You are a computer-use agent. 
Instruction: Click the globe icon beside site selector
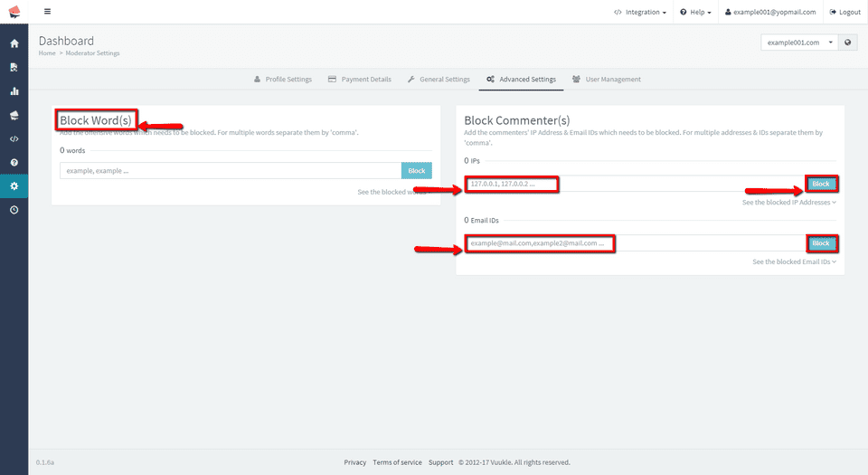click(x=847, y=43)
